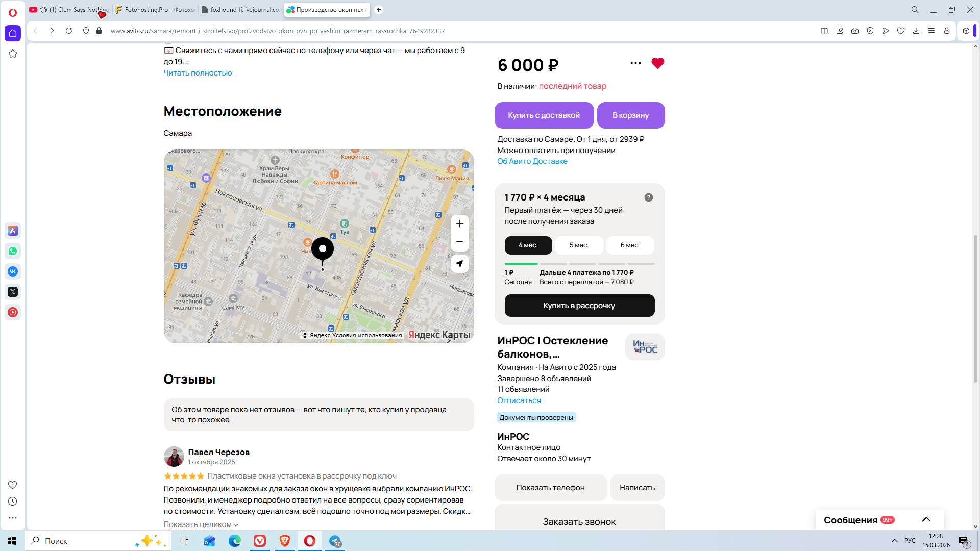Image resolution: width=980 pixels, height=551 pixels.
Task: Open VK in Opera sidebar
Action: pos(13,271)
